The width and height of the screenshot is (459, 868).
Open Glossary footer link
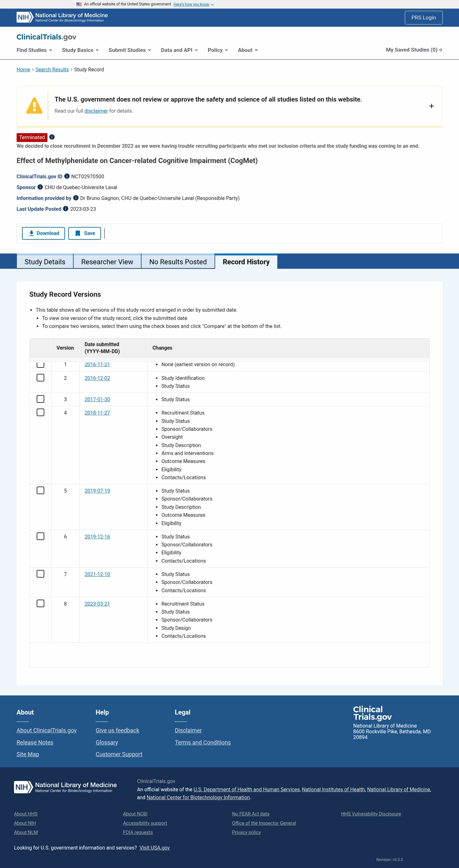coord(106,742)
